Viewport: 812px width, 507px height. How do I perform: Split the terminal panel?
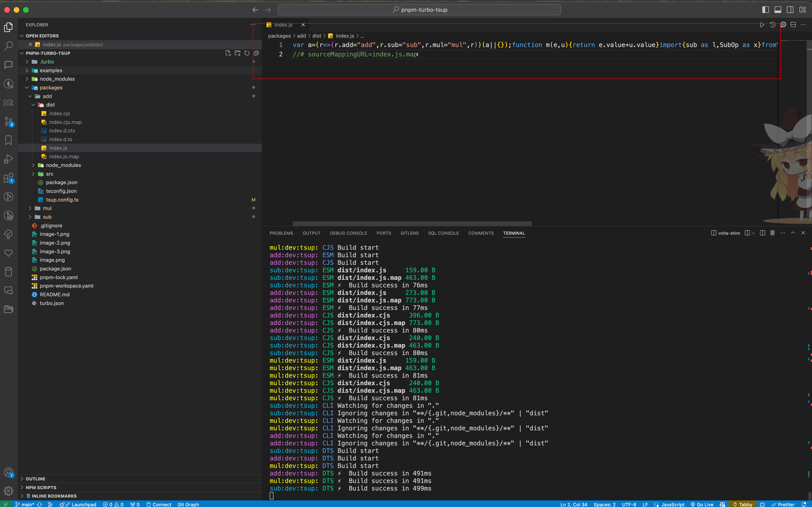pos(762,233)
